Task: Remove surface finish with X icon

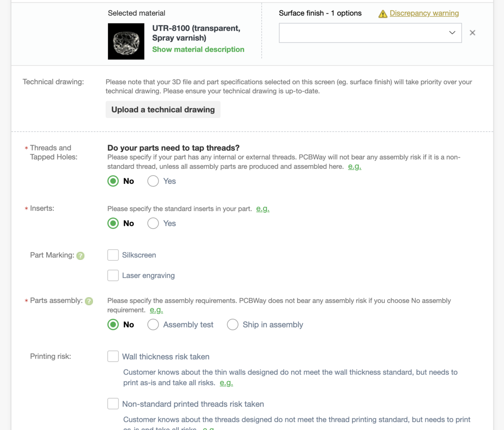Action: click(x=472, y=33)
